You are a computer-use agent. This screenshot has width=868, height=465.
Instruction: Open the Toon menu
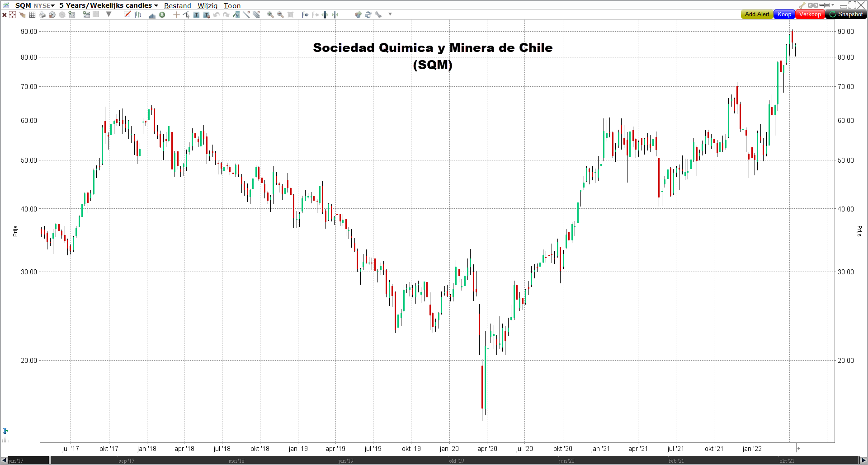pyautogui.click(x=232, y=6)
